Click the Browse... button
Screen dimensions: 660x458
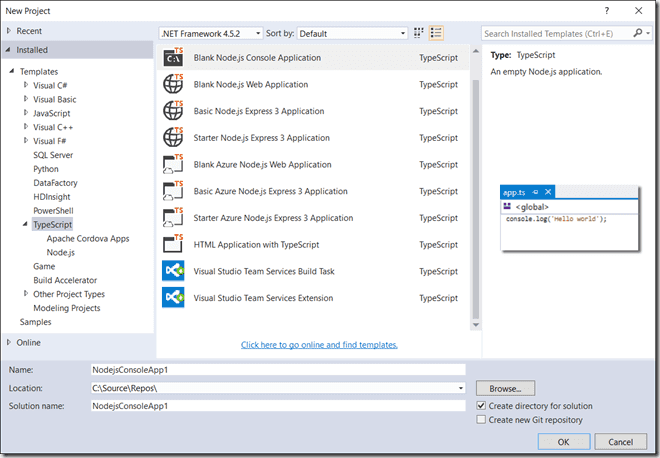[505, 389]
